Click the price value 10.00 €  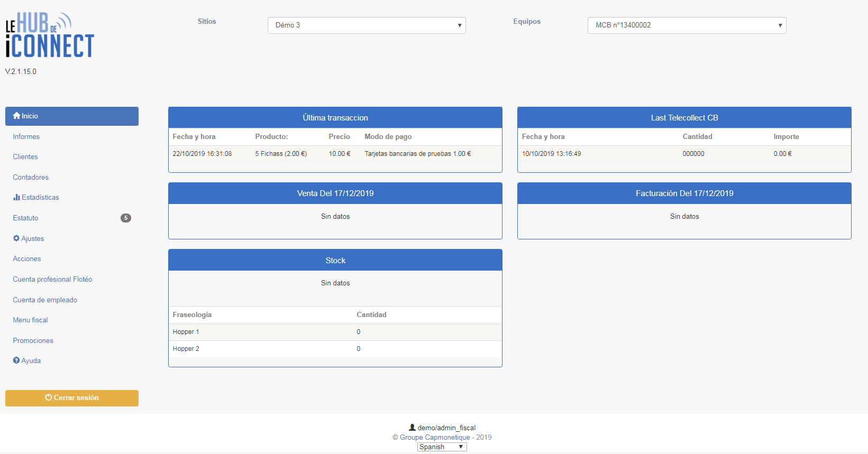tap(340, 154)
